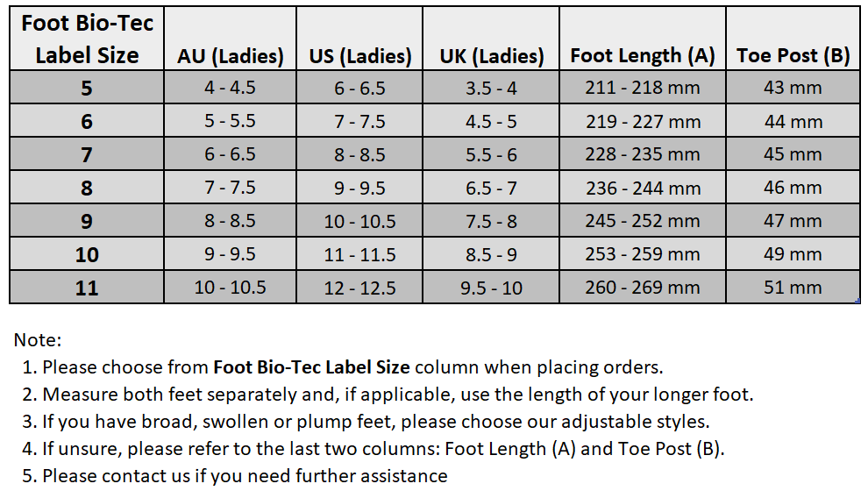Click the 260 - 269 mm cell
The width and height of the screenshot is (868, 498).
point(643,288)
